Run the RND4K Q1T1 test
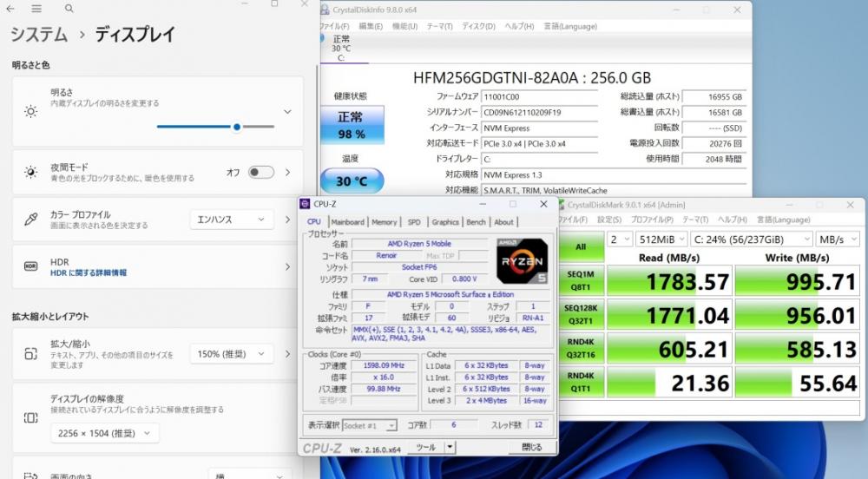Viewport: 868px width, 479px height. click(581, 382)
